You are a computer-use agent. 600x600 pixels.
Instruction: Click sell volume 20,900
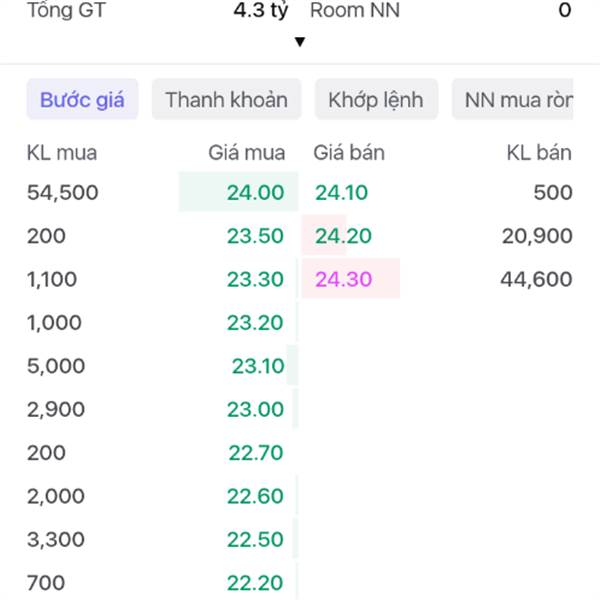[538, 236]
